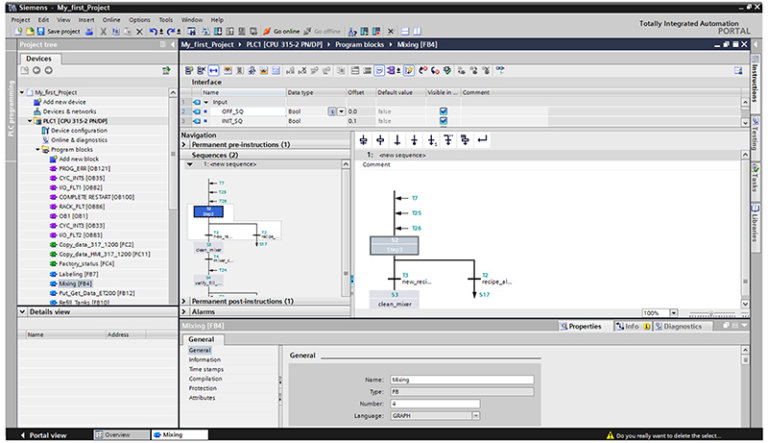768x443 pixels.
Task: Uncheck Visible checkbox for INIT_SQ
Action: click(x=443, y=121)
